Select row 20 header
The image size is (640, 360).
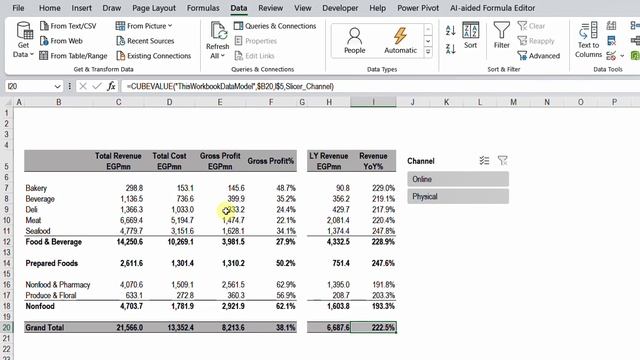tap(7, 327)
